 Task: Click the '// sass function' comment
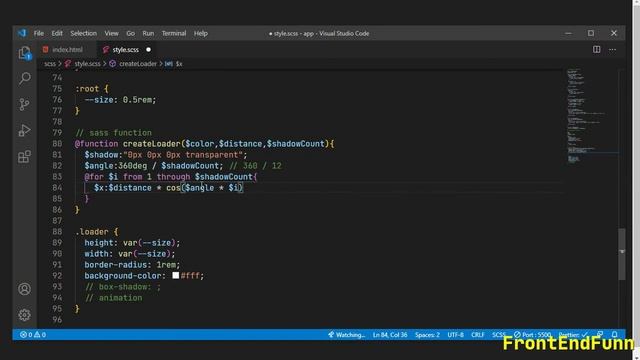[x=113, y=133]
